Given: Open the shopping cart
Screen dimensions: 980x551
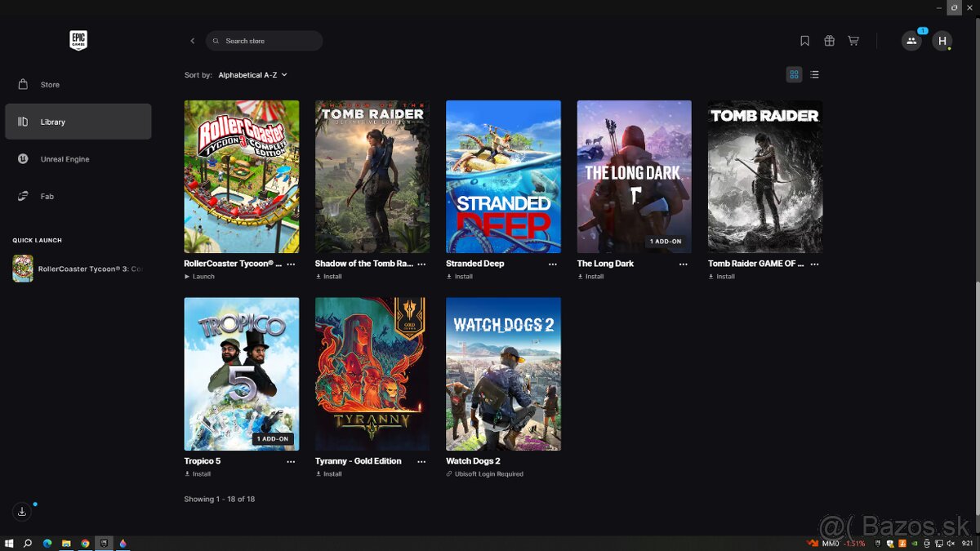Looking at the screenshot, I should click(x=853, y=41).
